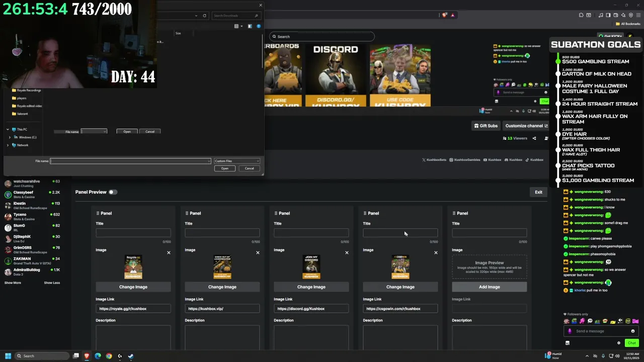This screenshot has height=362, width=644.
Task: Open Task View on the taskbar
Action: click(x=76, y=356)
